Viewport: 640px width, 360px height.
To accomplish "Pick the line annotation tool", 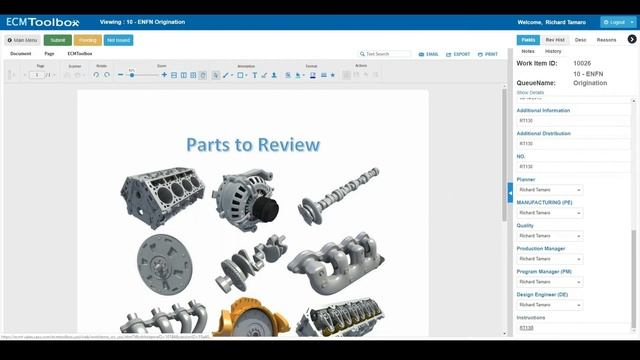I will pos(225,75).
